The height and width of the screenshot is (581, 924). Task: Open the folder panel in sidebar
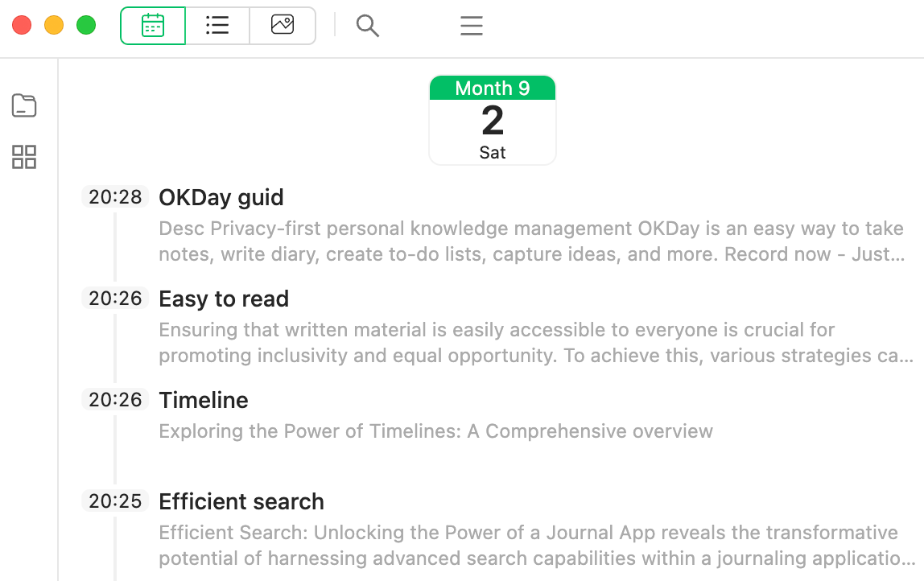24,105
